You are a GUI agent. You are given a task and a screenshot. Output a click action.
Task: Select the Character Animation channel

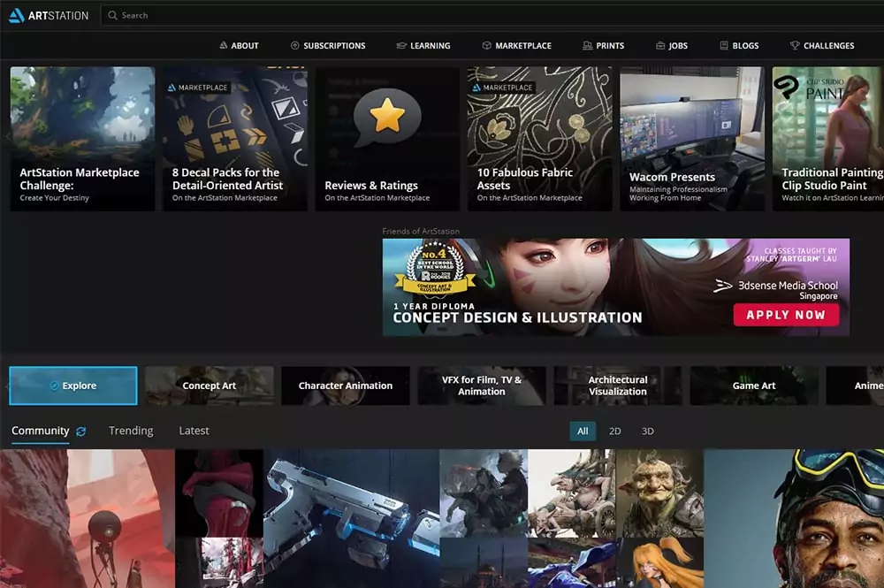pos(346,386)
